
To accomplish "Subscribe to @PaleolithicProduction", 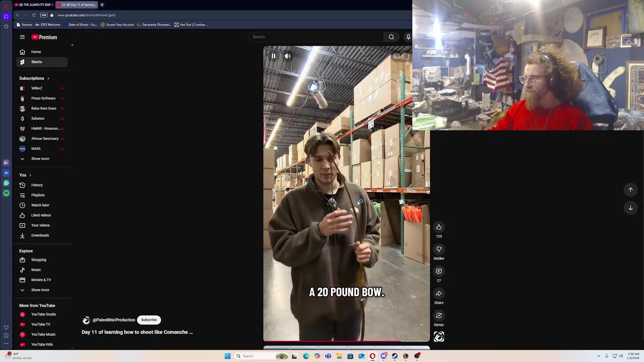I will [x=149, y=320].
